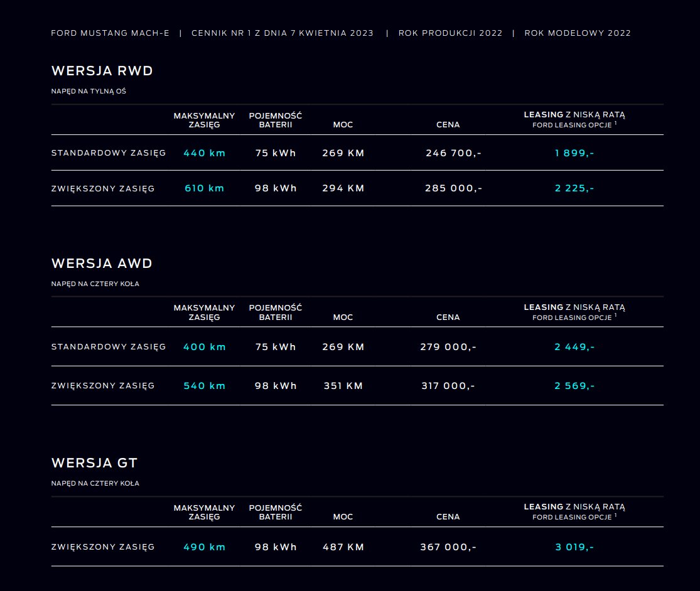Click the 2 449,- leasing rate

pos(574,347)
